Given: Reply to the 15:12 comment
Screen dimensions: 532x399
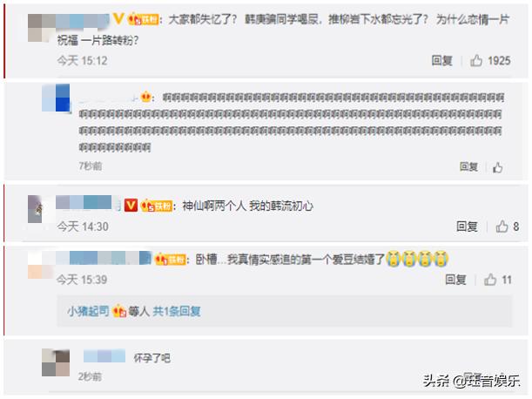Looking at the screenshot, I should [441, 61].
